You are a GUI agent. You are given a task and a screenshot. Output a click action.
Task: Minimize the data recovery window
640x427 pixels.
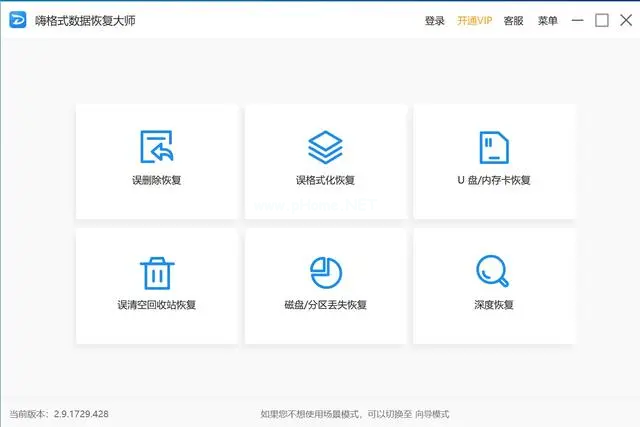pos(578,21)
